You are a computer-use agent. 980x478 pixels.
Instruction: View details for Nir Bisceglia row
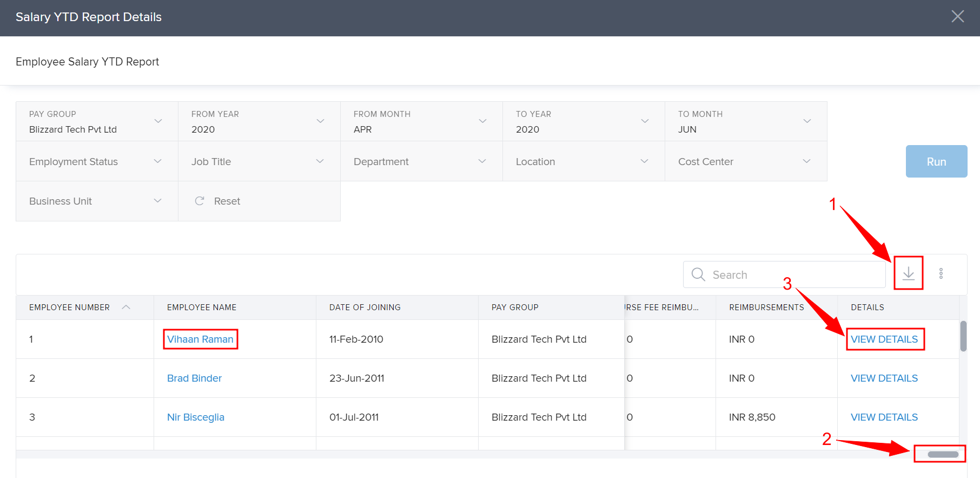(884, 417)
